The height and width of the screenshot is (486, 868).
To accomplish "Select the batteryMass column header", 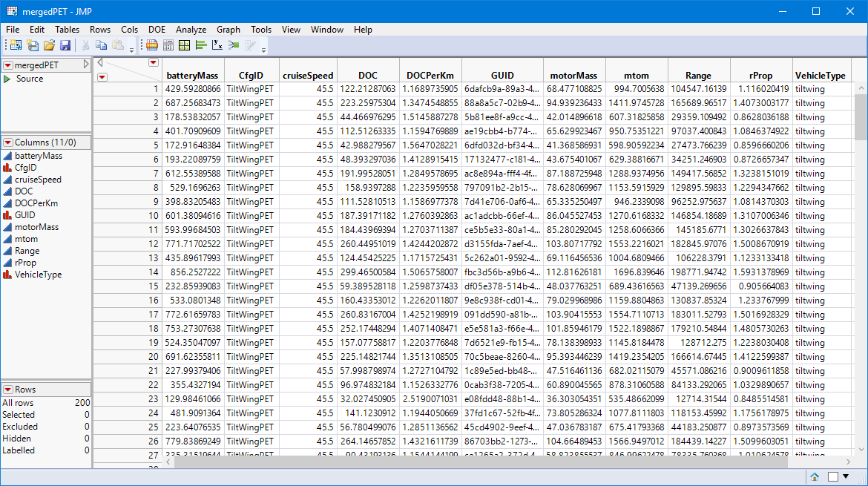I will coord(192,76).
